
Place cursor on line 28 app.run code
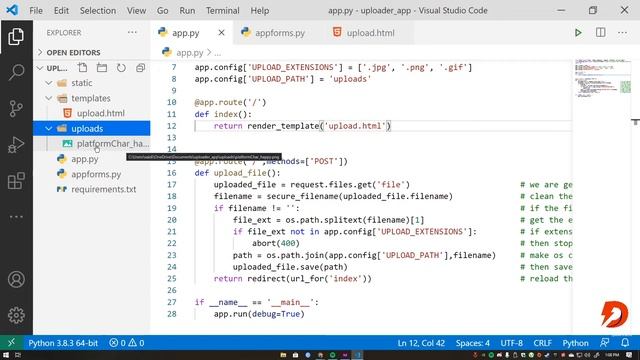[x=259, y=314]
